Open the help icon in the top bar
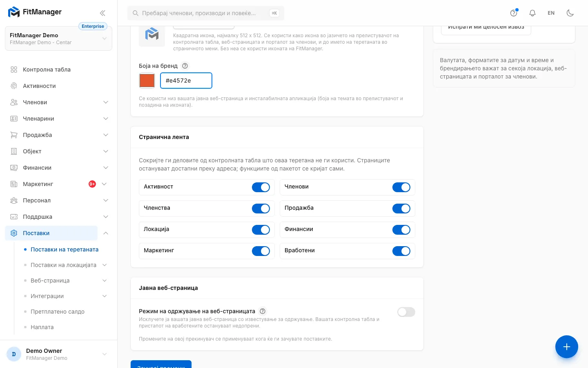Screen dimensions: 588x368 point(514,13)
